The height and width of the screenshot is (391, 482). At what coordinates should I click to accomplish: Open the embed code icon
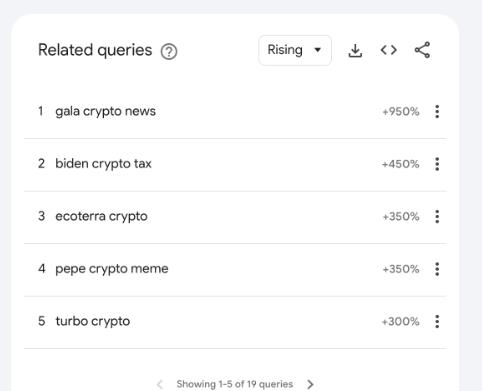coord(389,50)
